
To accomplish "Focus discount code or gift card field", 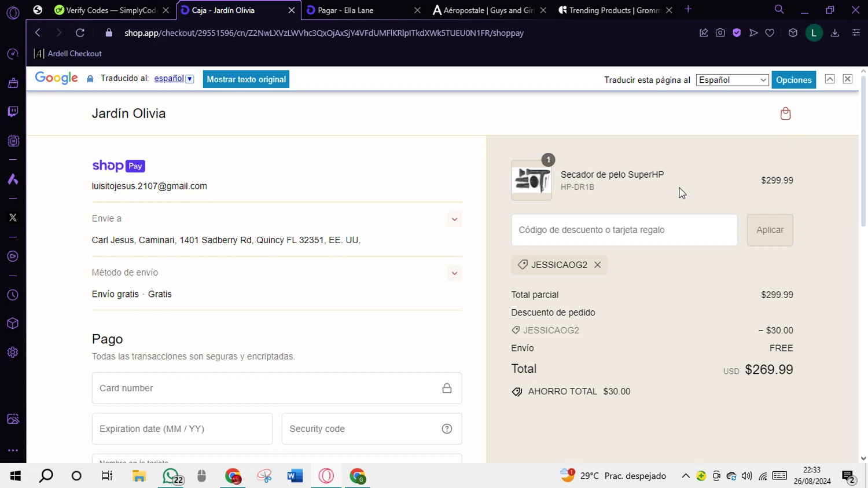I will pyautogui.click(x=624, y=230).
